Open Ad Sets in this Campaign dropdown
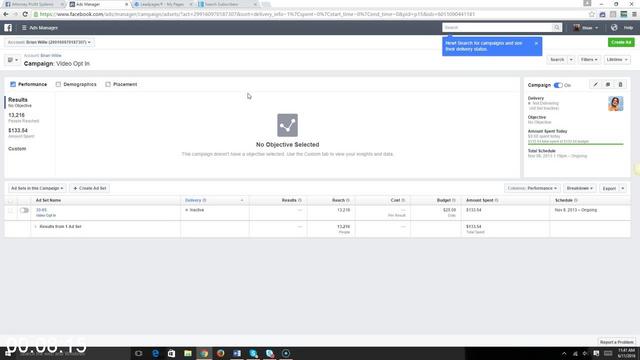Screen dimensions: 640x360 click(37, 188)
